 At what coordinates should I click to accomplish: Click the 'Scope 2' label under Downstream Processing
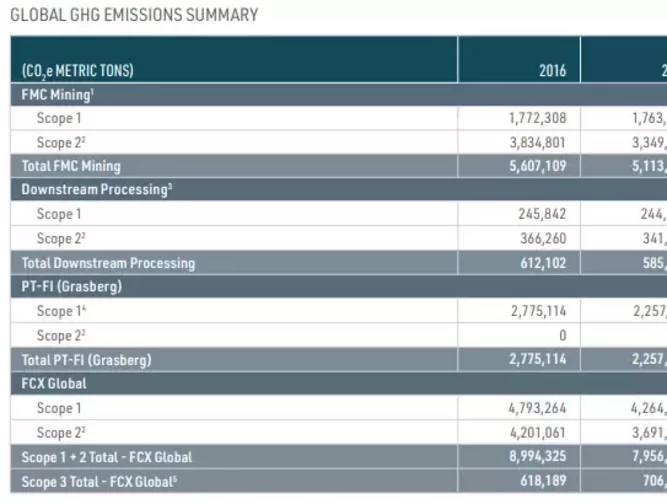click(x=61, y=239)
